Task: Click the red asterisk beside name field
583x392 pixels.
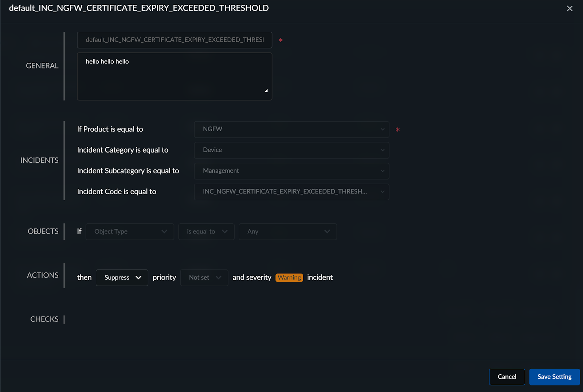Action: (x=281, y=40)
